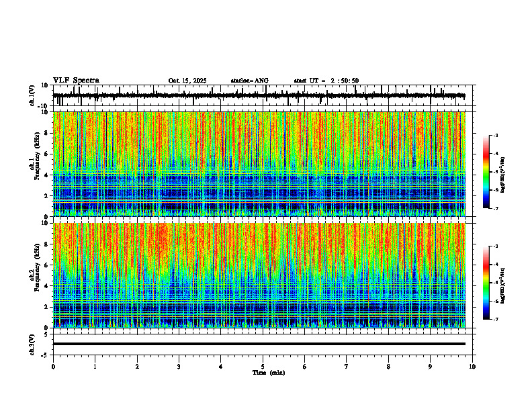Image resolution: width=532 pixels, height=411 pixels.
Task: Click the final time axis tick label "10"
Action: coord(472,367)
